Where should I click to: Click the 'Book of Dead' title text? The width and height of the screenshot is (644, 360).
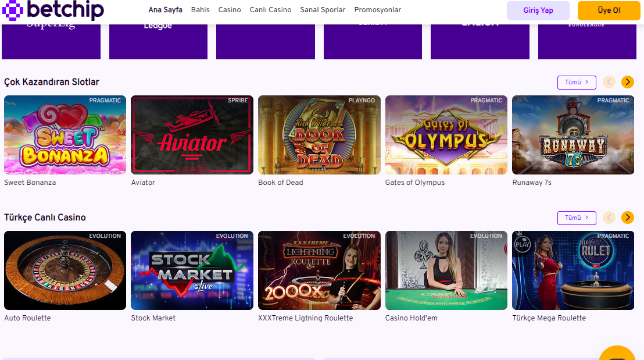click(281, 183)
